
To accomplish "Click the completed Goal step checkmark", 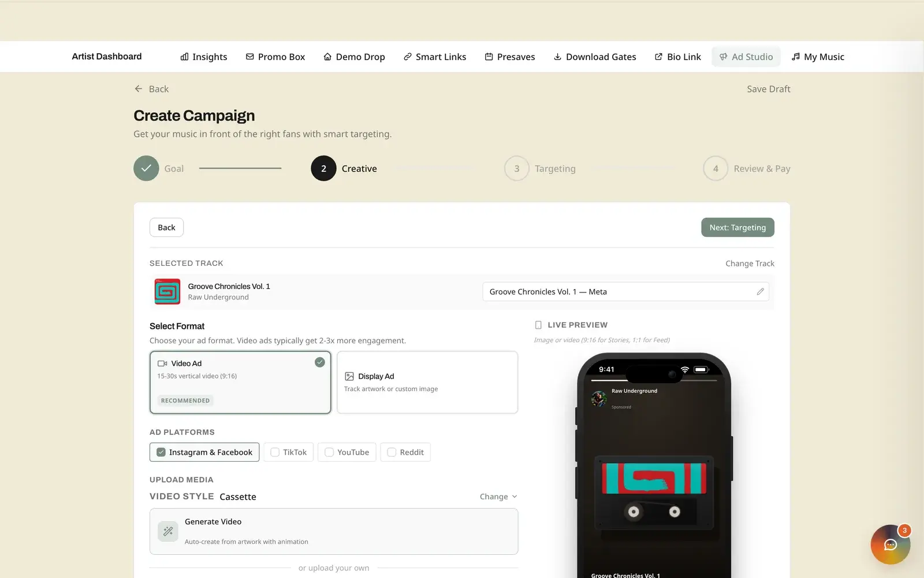I will pos(146,168).
